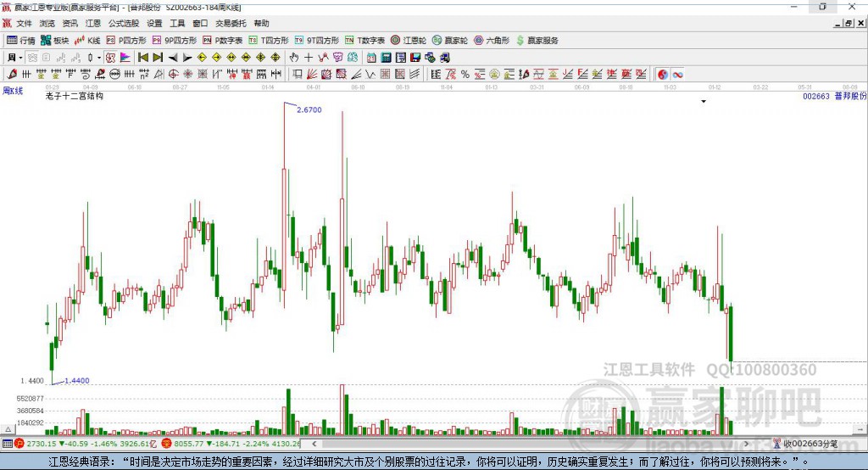Click the 老子十二宫结构 indicator title
The image size is (868, 470).
click(x=75, y=96)
